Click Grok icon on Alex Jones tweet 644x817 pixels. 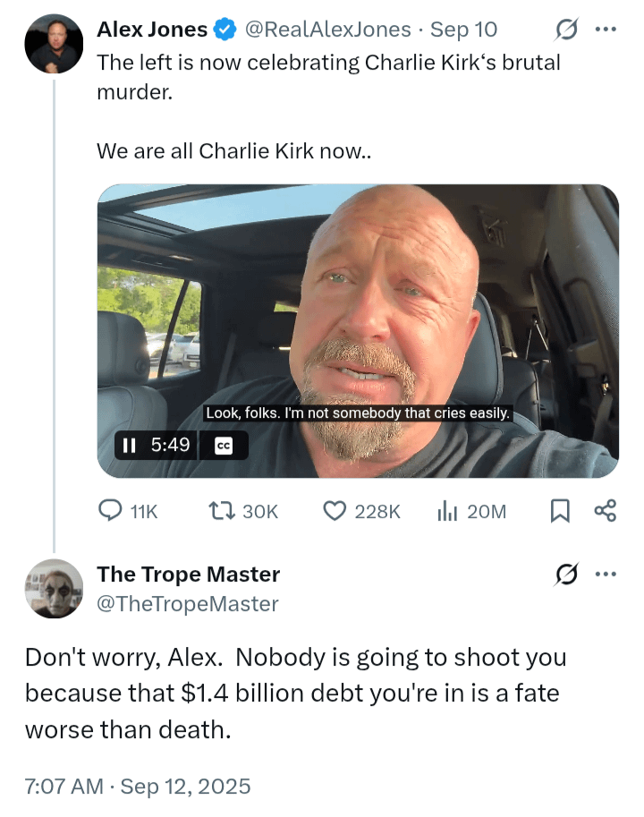pyautogui.click(x=566, y=30)
